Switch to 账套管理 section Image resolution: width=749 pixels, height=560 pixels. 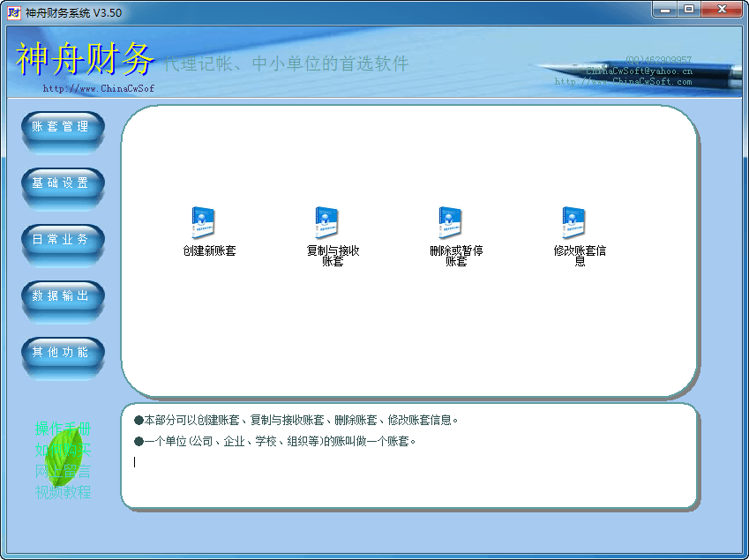pos(62,127)
